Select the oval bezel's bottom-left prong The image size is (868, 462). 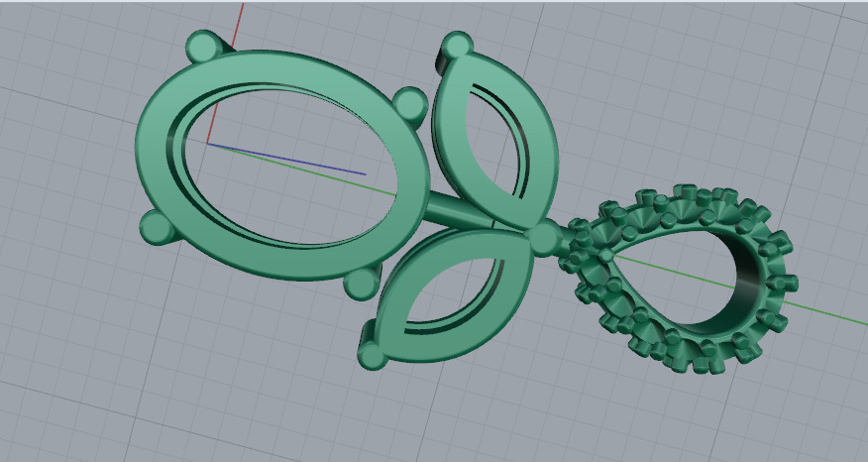point(157,228)
